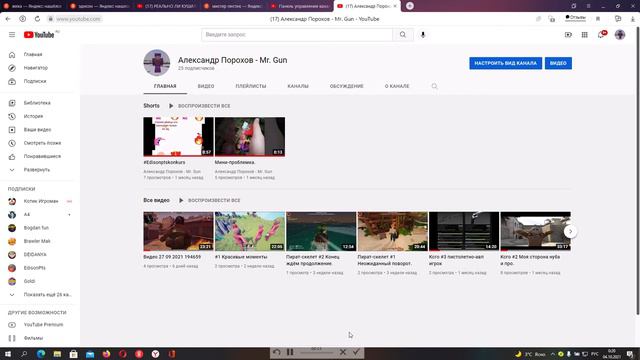The width and height of the screenshot is (640, 360).
Task: Reload the page with refresh icon
Action: point(37,19)
